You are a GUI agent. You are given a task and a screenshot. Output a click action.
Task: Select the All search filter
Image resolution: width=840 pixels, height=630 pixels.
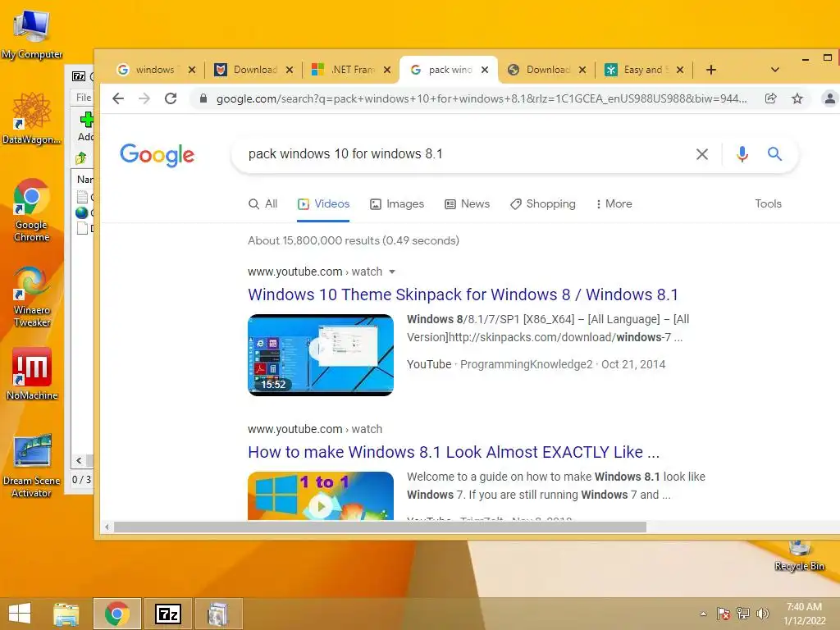[x=263, y=204]
